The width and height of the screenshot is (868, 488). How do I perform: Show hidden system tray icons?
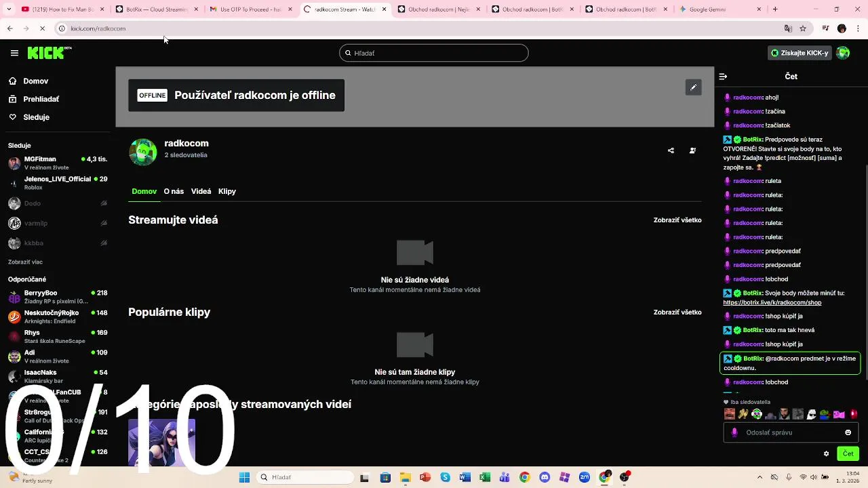tap(759, 477)
